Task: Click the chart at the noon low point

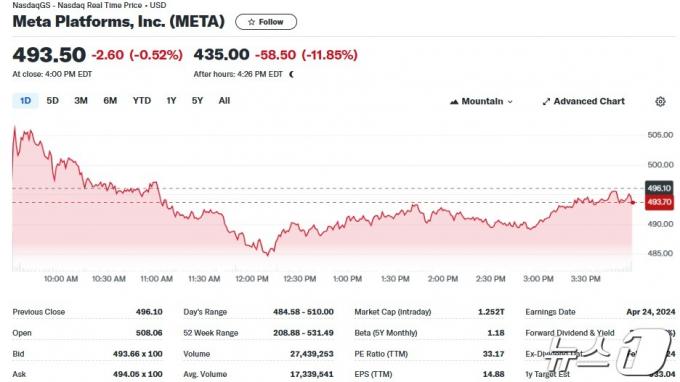Action: click(268, 255)
